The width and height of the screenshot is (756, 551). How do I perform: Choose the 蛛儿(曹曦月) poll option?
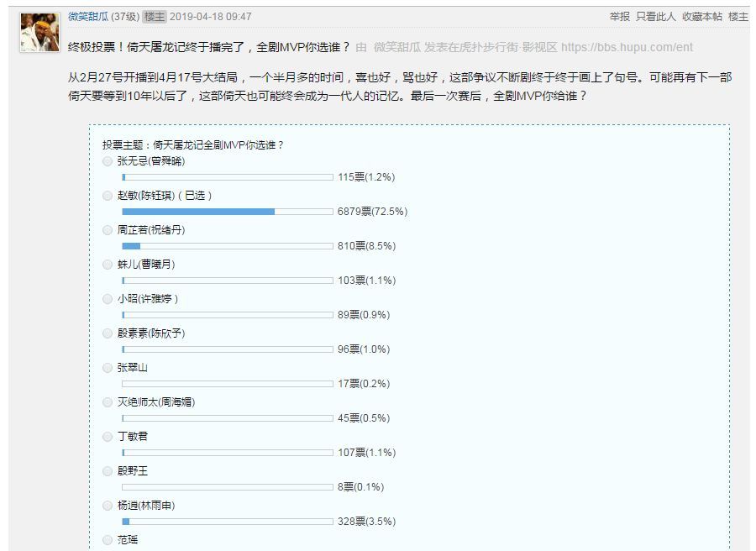click(x=108, y=265)
